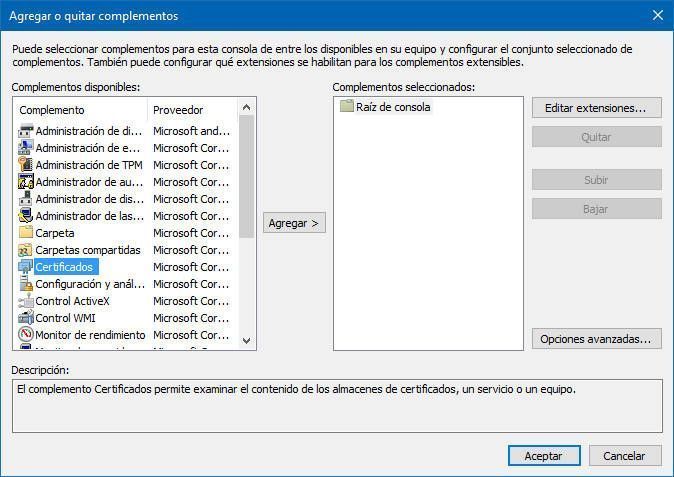This screenshot has height=477, width=674.
Task: Click the Configuración y anál... icon
Action: [x=26, y=284]
